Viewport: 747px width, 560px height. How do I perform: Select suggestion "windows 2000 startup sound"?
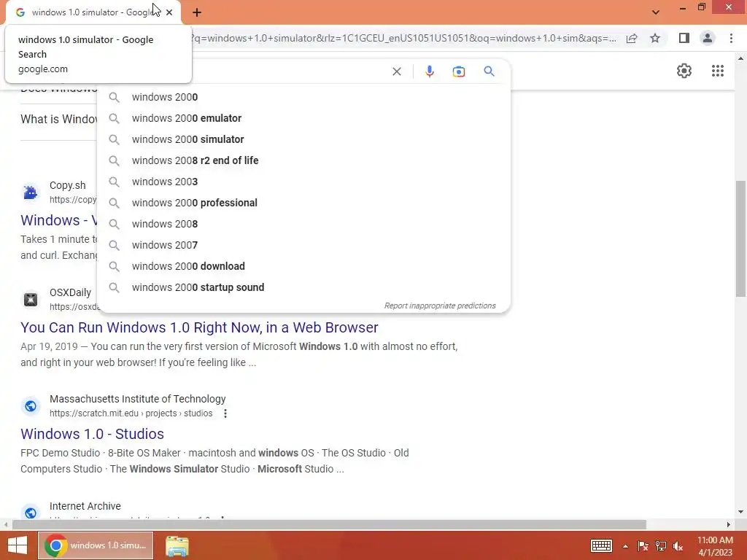click(x=303, y=287)
